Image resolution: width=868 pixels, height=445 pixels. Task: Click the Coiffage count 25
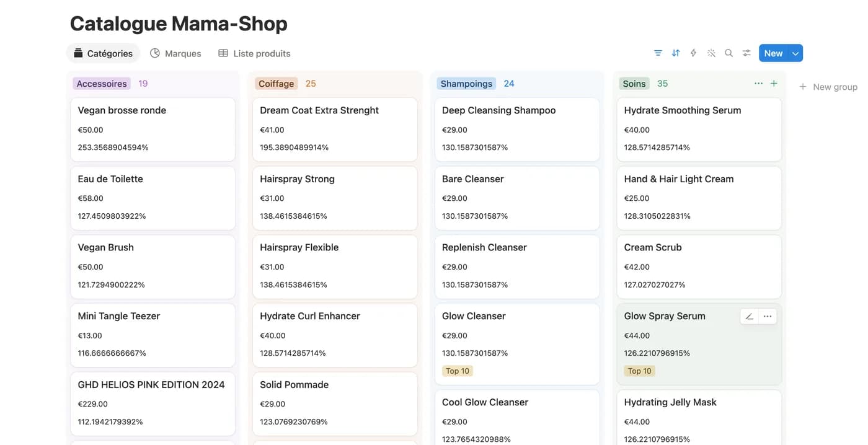tap(311, 84)
